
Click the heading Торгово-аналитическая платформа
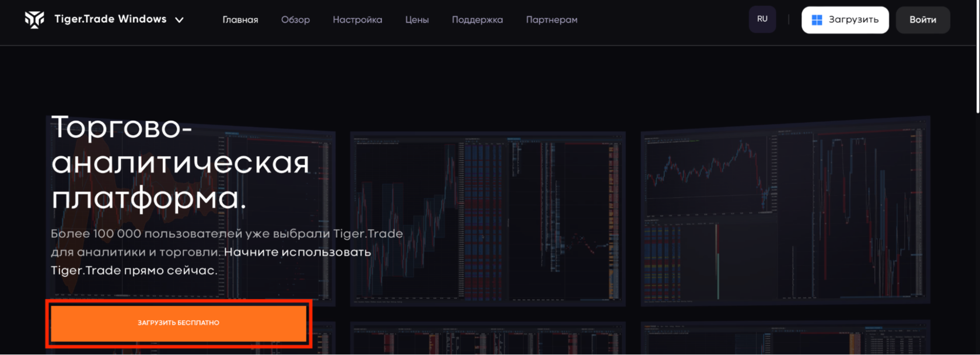[x=180, y=162]
